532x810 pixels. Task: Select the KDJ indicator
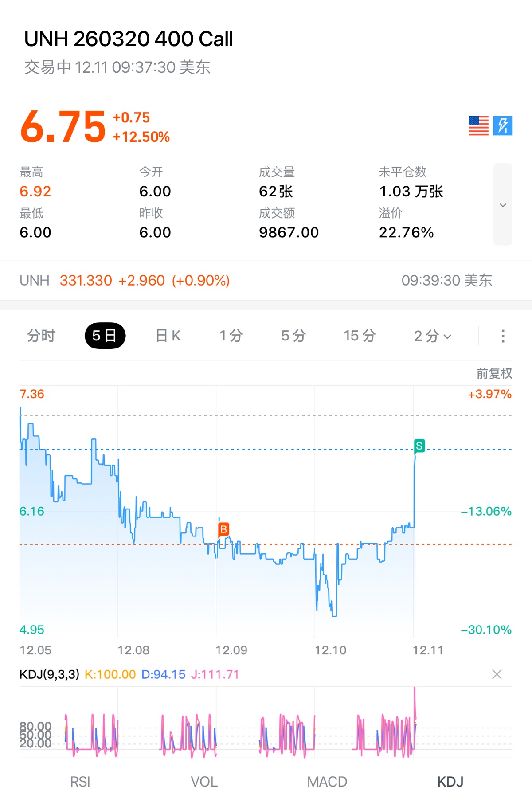(x=450, y=782)
